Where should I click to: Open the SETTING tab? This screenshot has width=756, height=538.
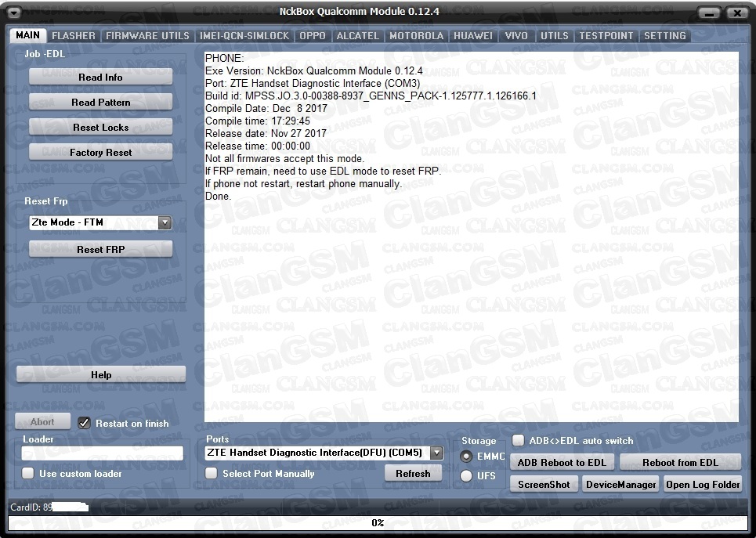coord(665,36)
